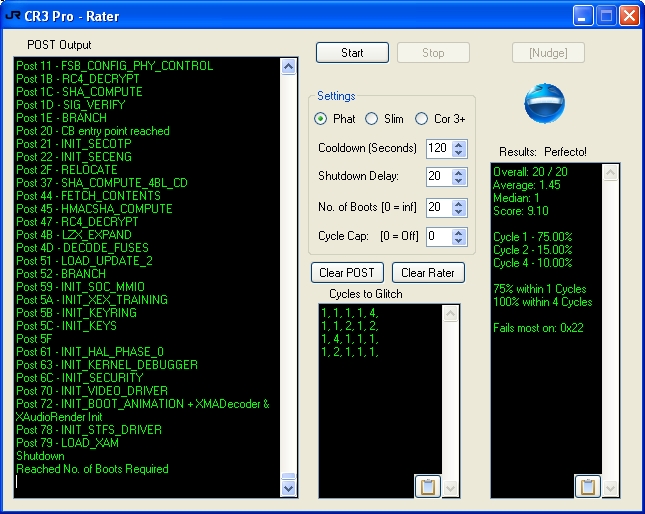The image size is (645, 514).
Task: Select the Cor 3+ radio button
Action: (x=421, y=119)
